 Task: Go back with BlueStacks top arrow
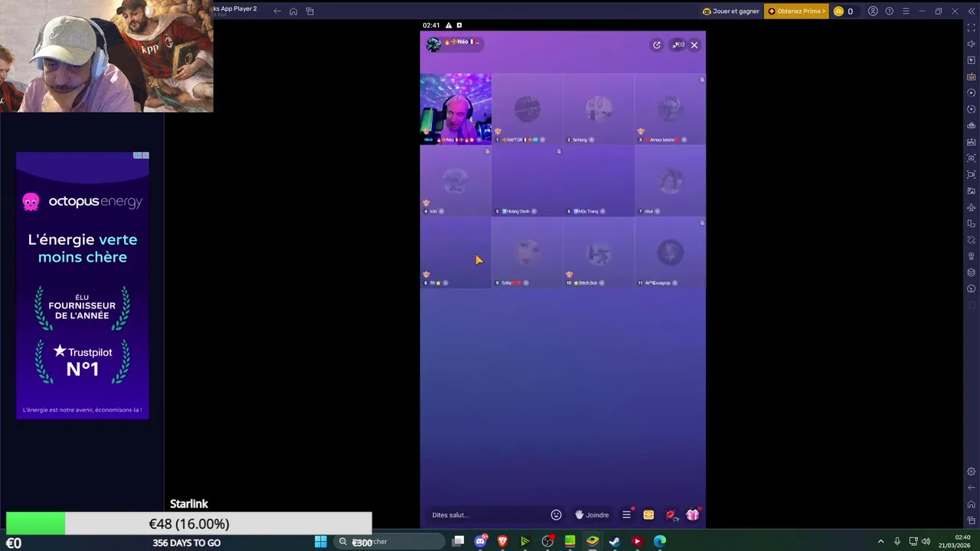[277, 11]
